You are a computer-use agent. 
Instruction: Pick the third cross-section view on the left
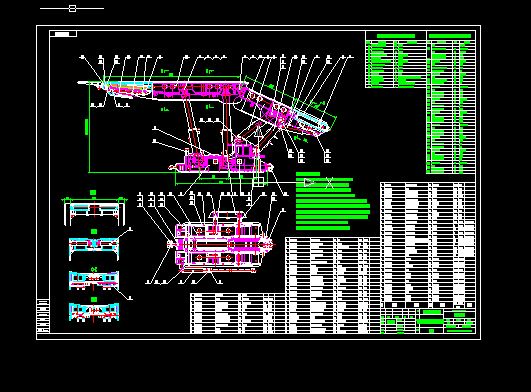94,280
